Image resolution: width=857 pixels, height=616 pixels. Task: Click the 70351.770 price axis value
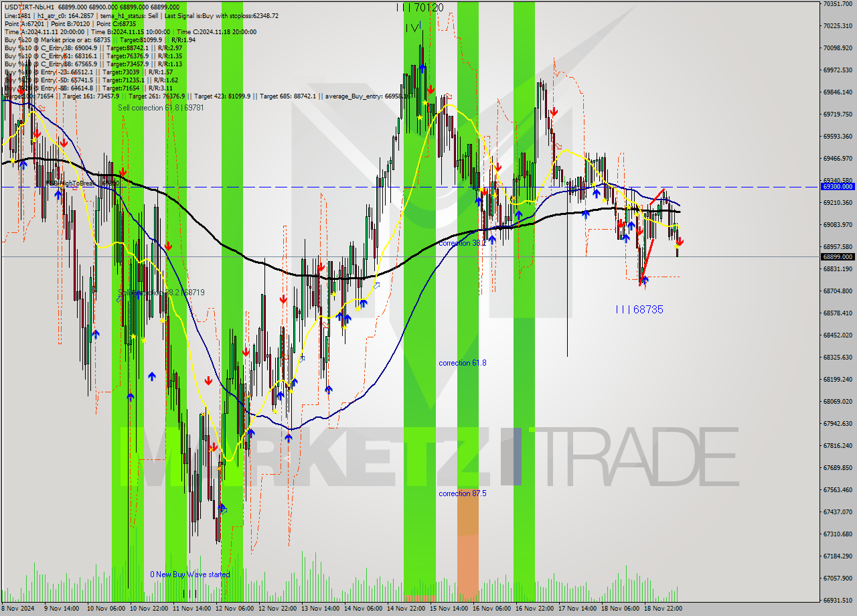click(838, 4)
